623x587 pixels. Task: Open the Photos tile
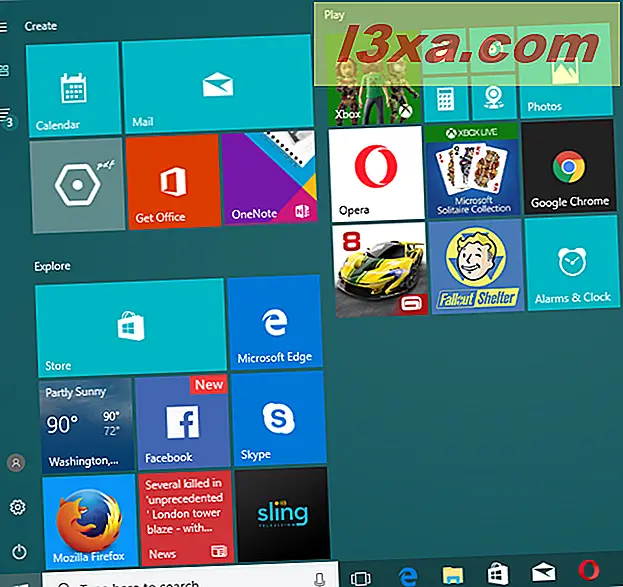pyautogui.click(x=566, y=72)
